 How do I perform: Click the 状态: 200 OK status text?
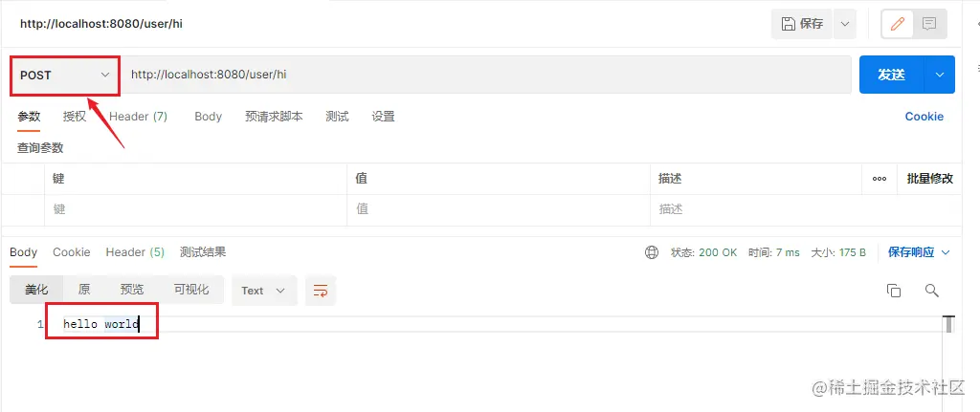pyautogui.click(x=703, y=252)
